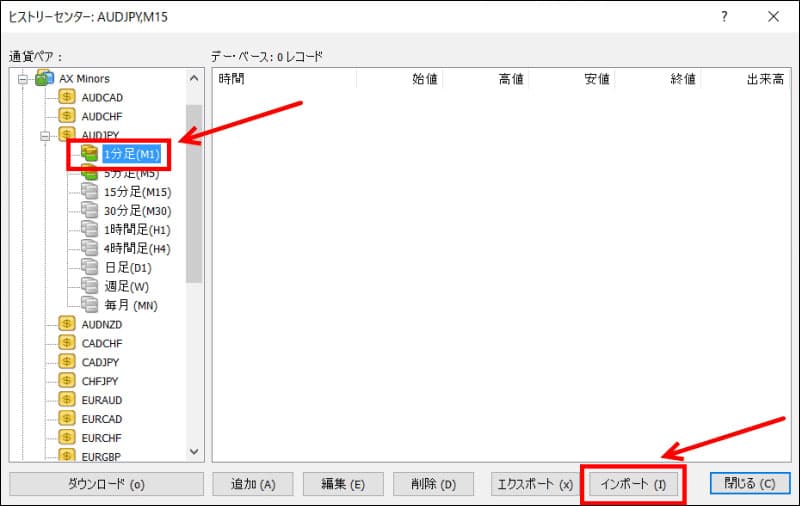Click the 閉じる (C) button
Viewport: 800px width, 506px height.
coord(750,483)
